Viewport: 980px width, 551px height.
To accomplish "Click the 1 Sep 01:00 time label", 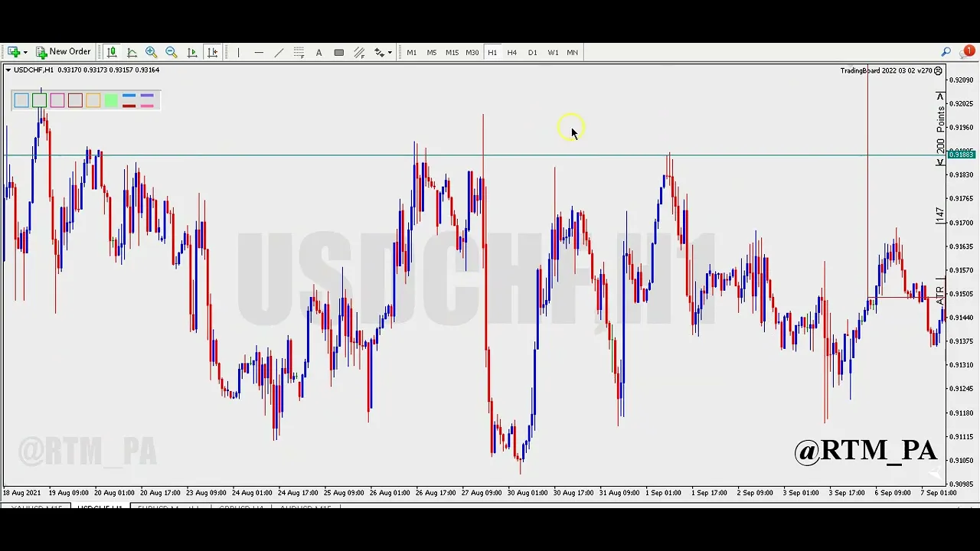I will [x=665, y=493].
